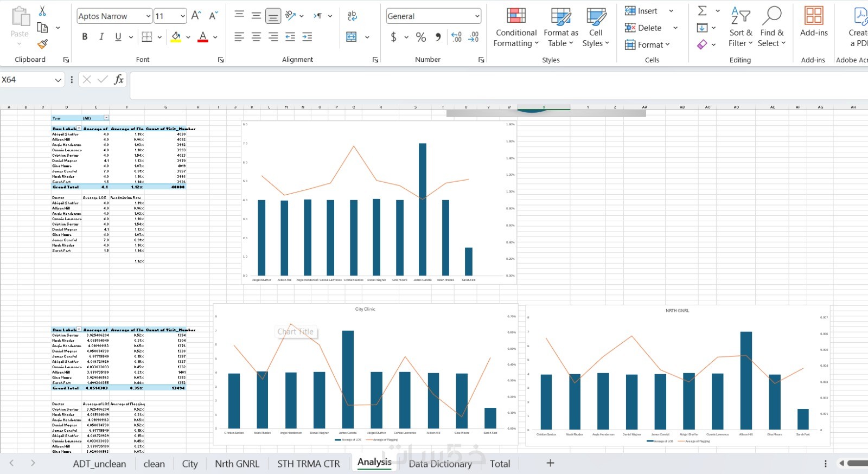The width and height of the screenshot is (868, 474).
Task: Open the Borders button icon
Action: tap(146, 37)
